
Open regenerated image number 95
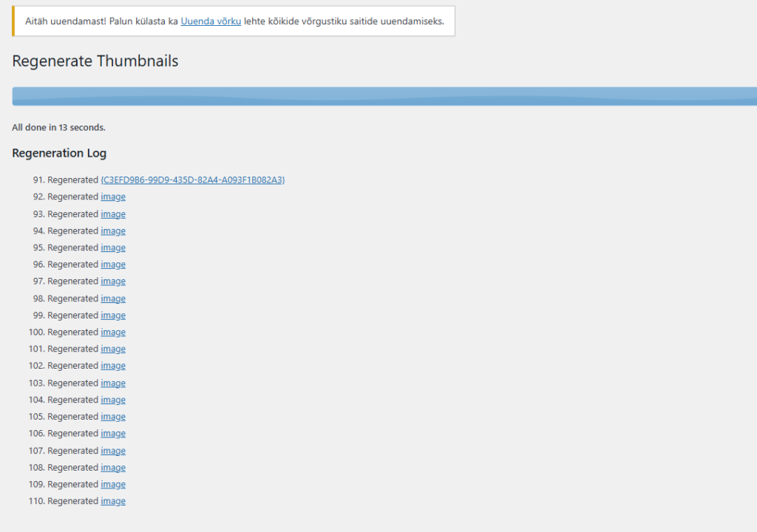(113, 248)
